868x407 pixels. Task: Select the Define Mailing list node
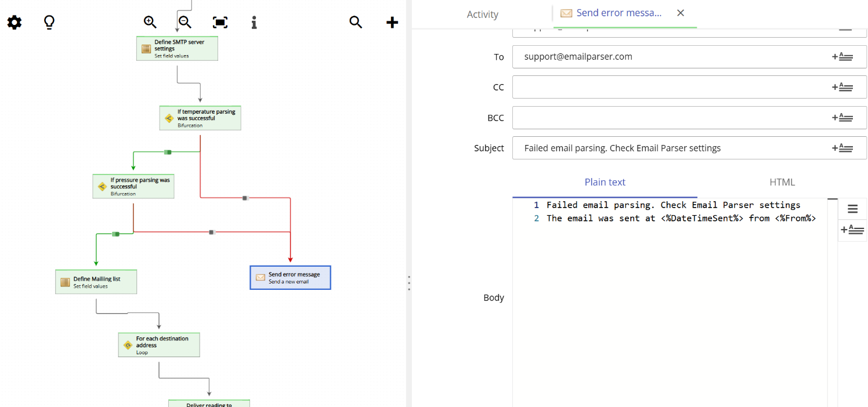click(x=96, y=281)
